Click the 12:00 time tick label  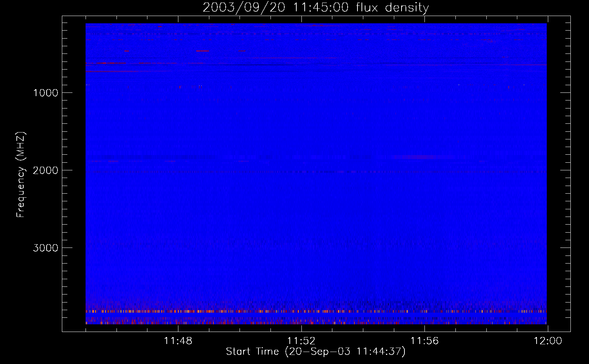coord(548,341)
